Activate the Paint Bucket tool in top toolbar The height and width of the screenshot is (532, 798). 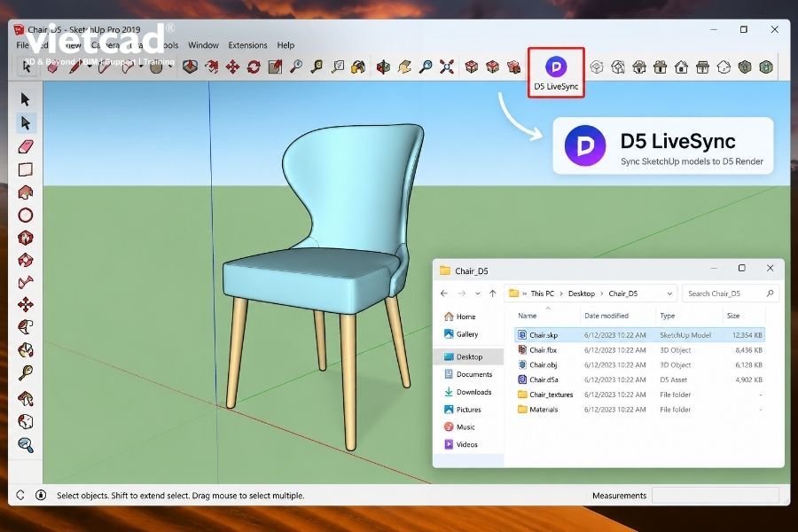click(358, 66)
